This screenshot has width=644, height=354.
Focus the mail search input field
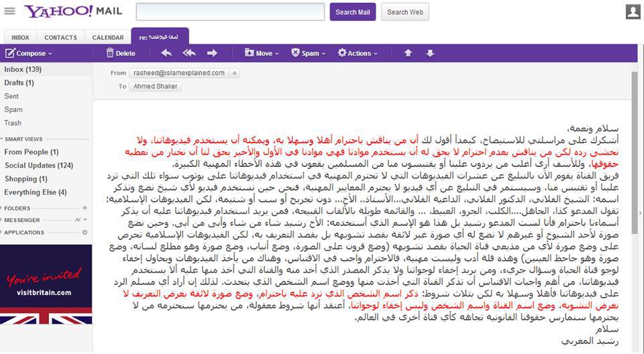(x=230, y=12)
